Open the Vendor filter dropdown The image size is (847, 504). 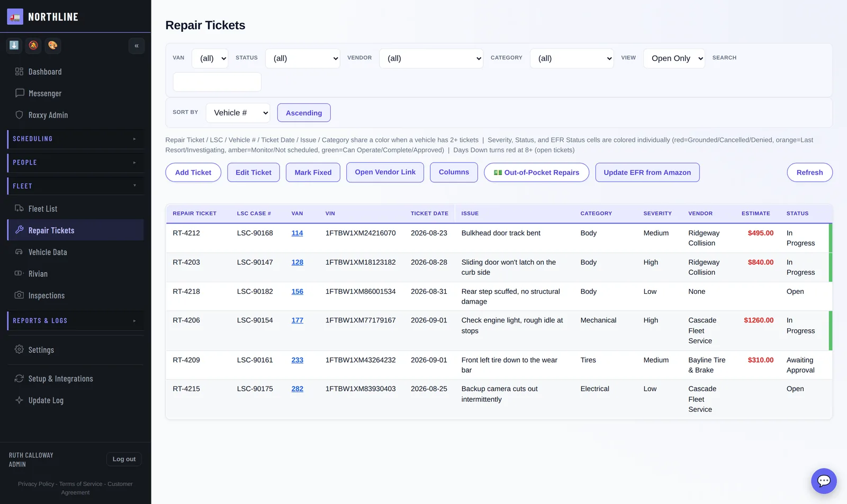tap(431, 58)
